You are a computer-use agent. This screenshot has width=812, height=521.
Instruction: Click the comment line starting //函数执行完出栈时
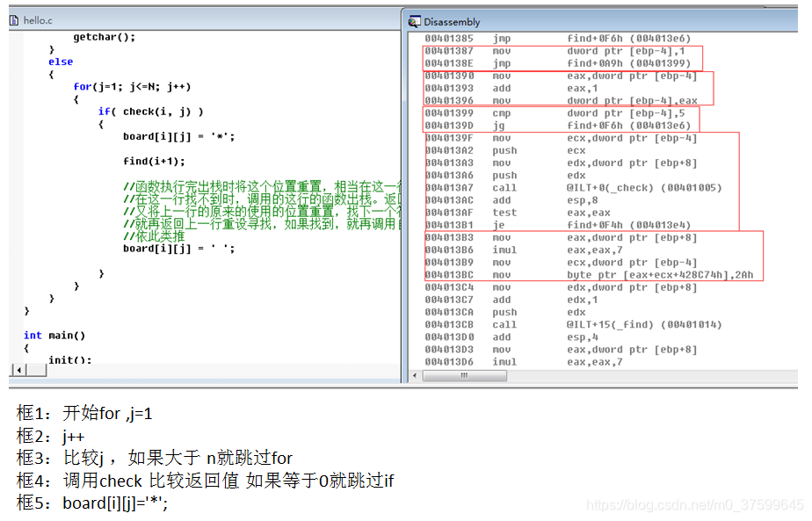coord(262,186)
